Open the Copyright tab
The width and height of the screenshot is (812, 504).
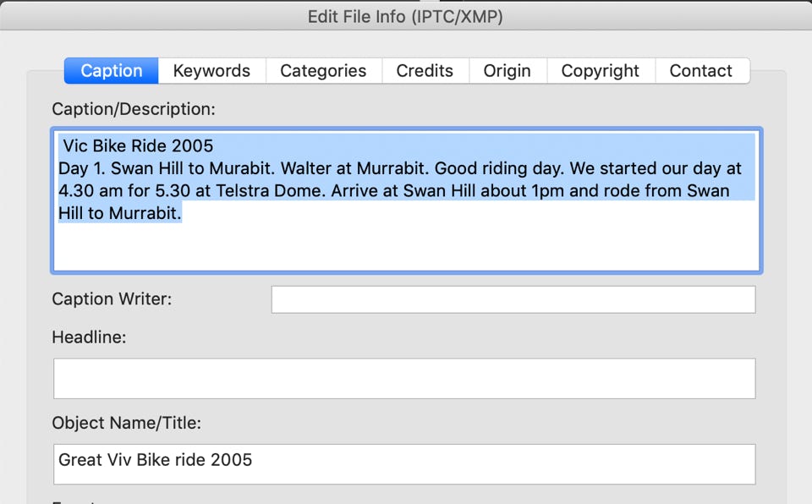[x=601, y=71]
